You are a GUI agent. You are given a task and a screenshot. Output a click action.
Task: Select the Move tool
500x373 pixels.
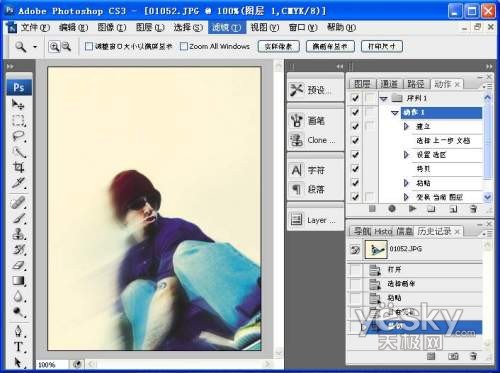tap(18, 105)
